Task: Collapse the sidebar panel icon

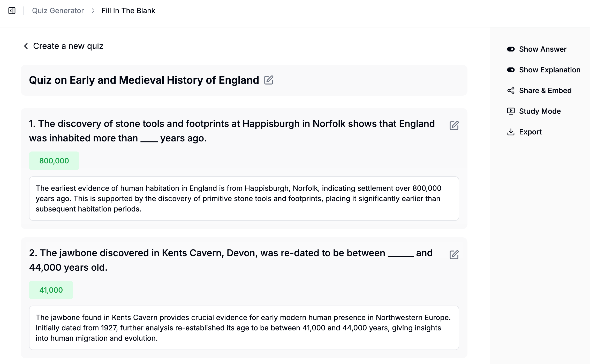Action: click(12, 11)
